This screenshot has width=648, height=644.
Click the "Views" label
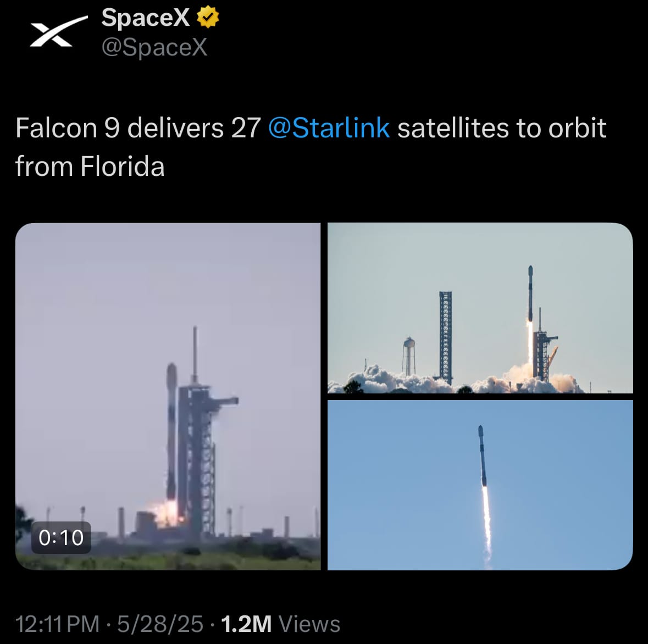point(309,624)
